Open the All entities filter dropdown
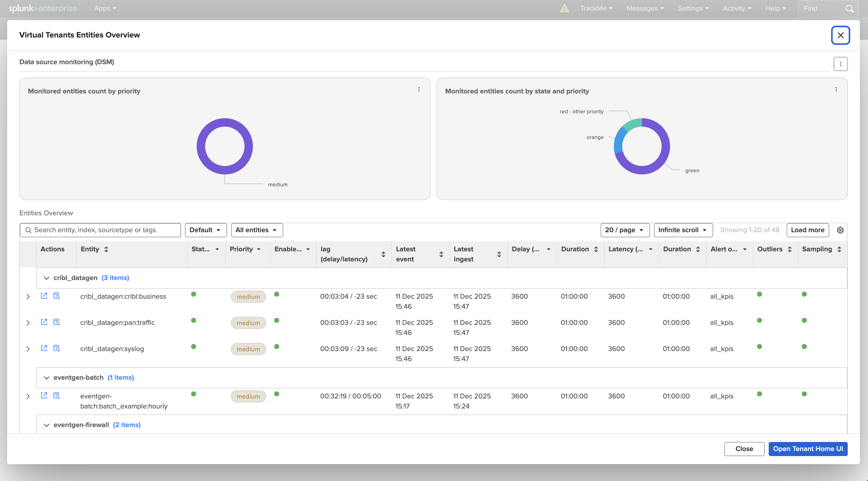 click(257, 230)
